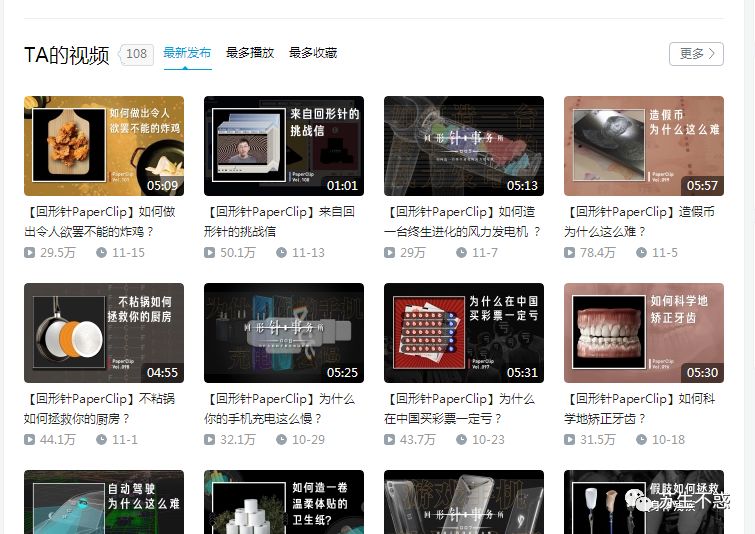Open the 造假币为什么这么难 thumbnail
Screen dimensions: 755x534
point(644,146)
